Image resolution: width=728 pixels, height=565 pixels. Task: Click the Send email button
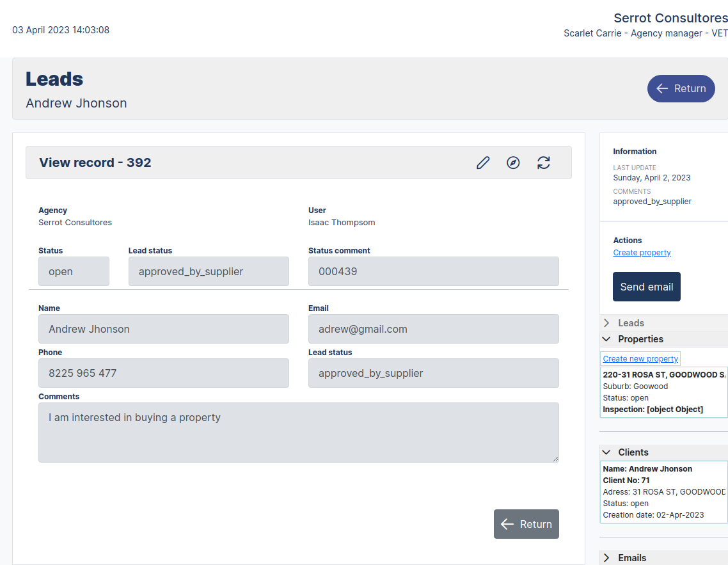pos(646,287)
